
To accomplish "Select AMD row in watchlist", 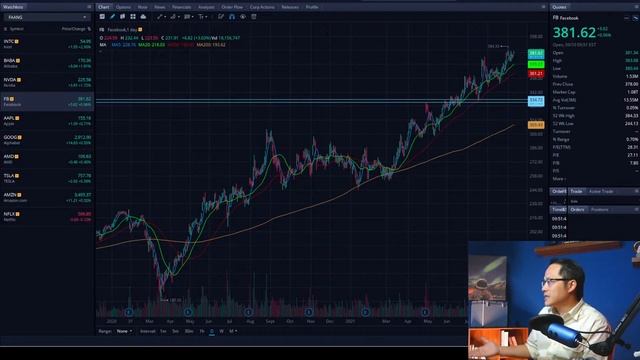I will (47, 159).
